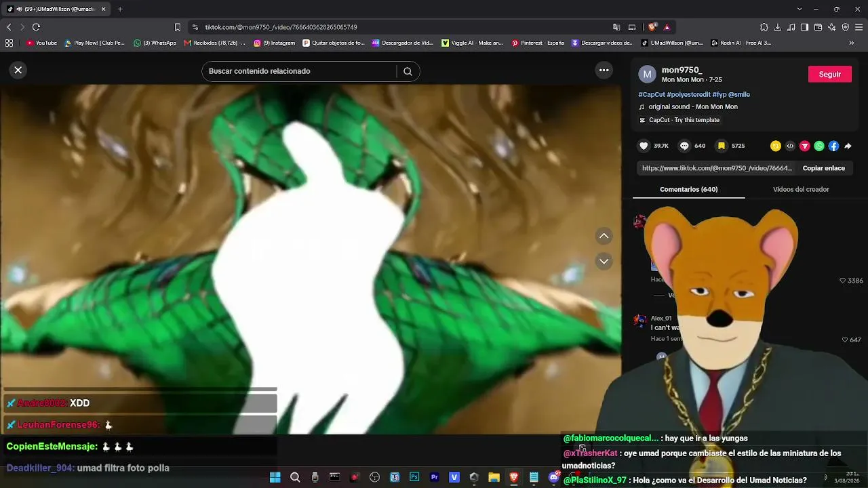Click the embed code icon
This screenshot has height=488, width=868.
click(790, 146)
